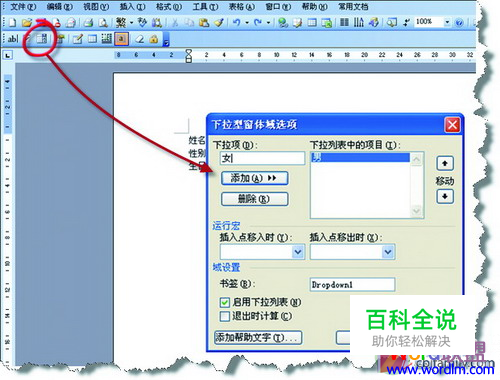The image size is (500, 380).
Task: Open the 帮助 menu
Action: [x=314, y=7]
